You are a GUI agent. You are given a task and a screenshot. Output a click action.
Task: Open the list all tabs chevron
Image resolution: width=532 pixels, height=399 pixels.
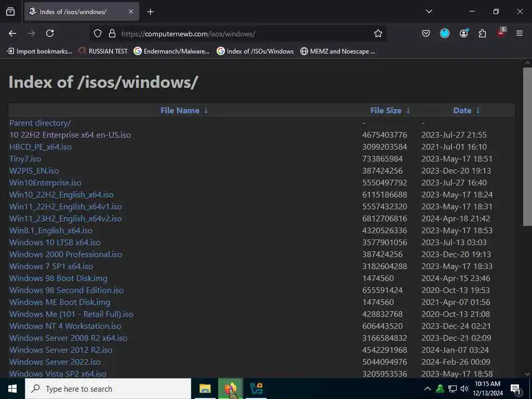click(x=429, y=11)
